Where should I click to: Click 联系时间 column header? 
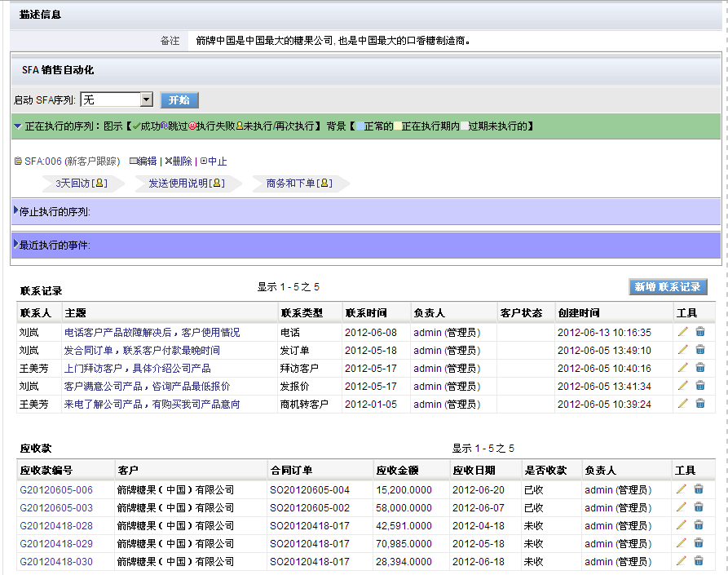(x=366, y=313)
